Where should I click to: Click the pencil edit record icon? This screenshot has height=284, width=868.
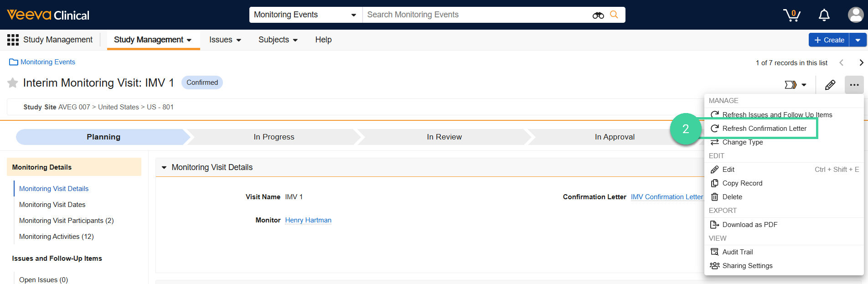pos(830,85)
